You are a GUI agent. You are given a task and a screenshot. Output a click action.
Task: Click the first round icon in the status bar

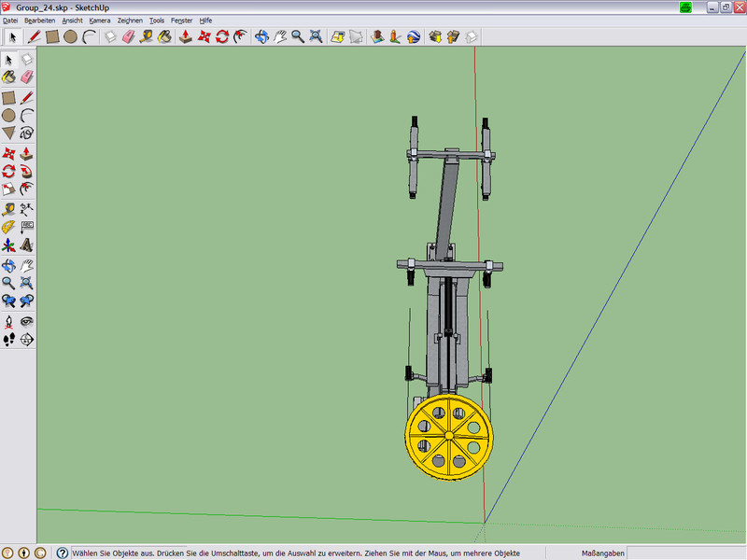(x=8, y=553)
